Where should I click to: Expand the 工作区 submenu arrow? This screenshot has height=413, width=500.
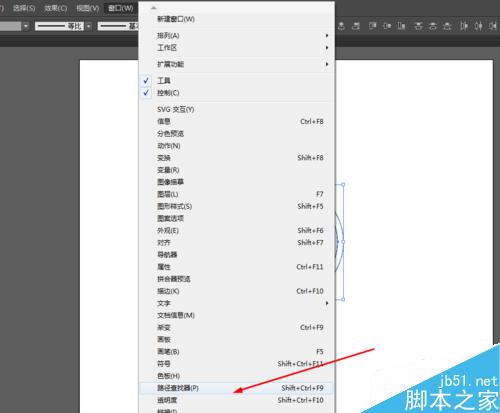coord(327,48)
